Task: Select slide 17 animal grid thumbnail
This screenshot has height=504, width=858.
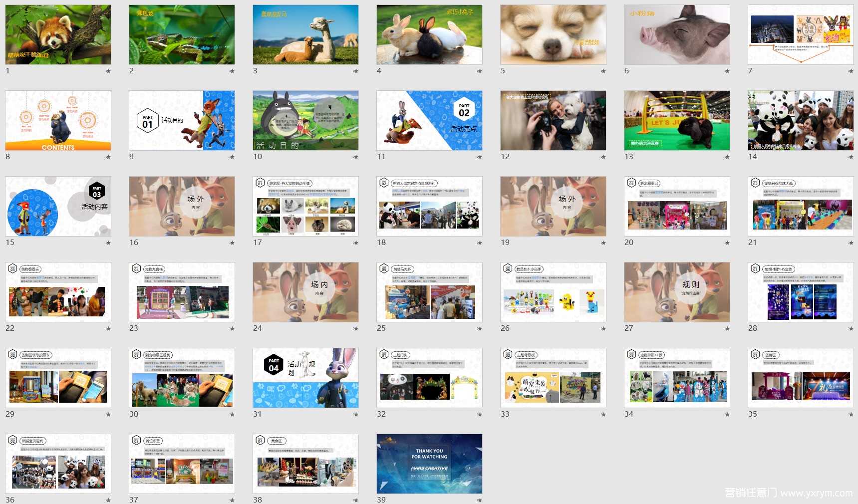Action: (305, 206)
